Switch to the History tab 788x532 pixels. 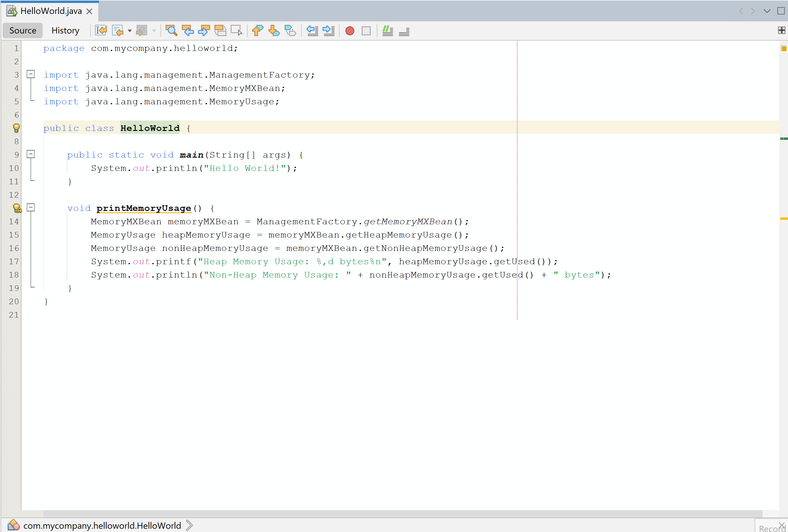pos(65,30)
